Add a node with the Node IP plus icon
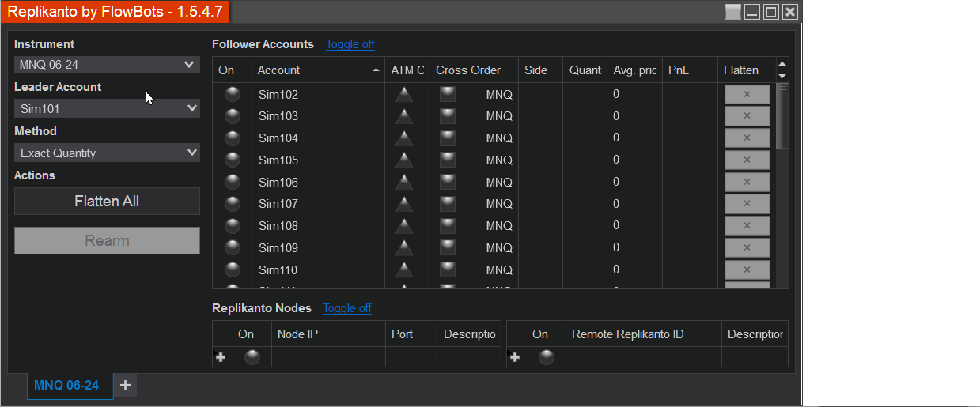Image resolution: width=980 pixels, height=407 pixels. click(221, 357)
